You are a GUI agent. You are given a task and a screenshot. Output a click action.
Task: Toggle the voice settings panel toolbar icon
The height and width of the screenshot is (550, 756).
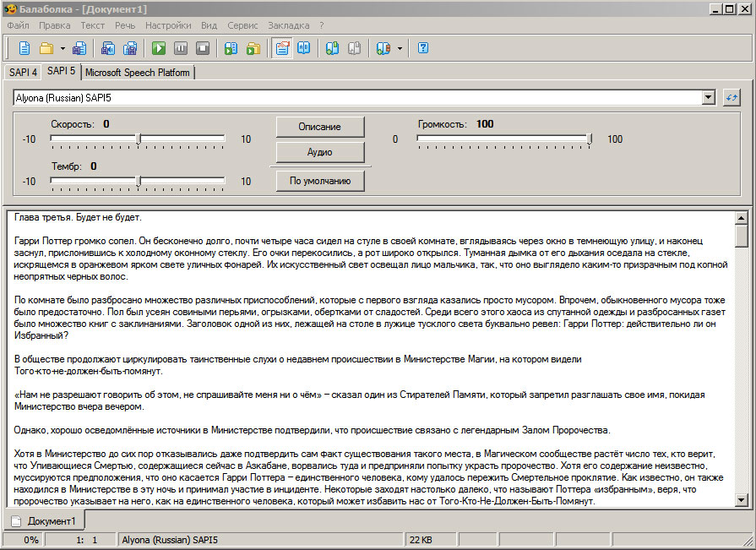tap(282, 48)
